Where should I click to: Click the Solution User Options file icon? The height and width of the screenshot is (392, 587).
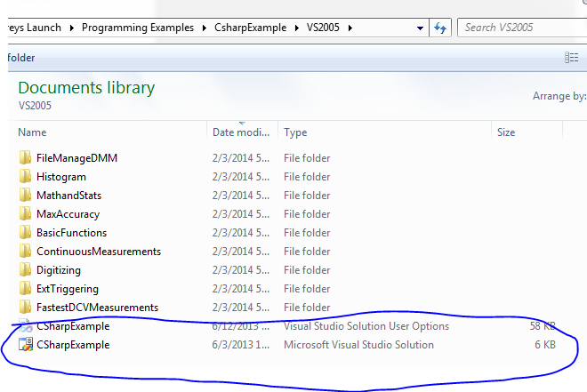point(26,326)
